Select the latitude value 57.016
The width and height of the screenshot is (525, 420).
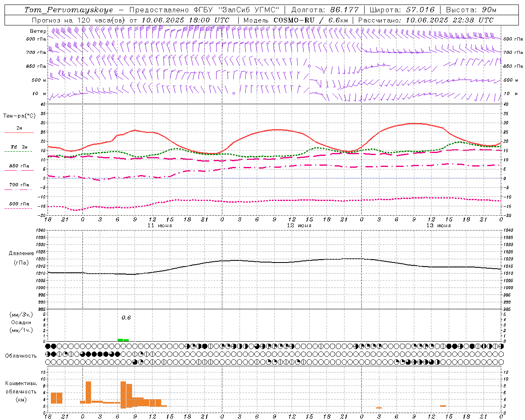click(x=420, y=10)
